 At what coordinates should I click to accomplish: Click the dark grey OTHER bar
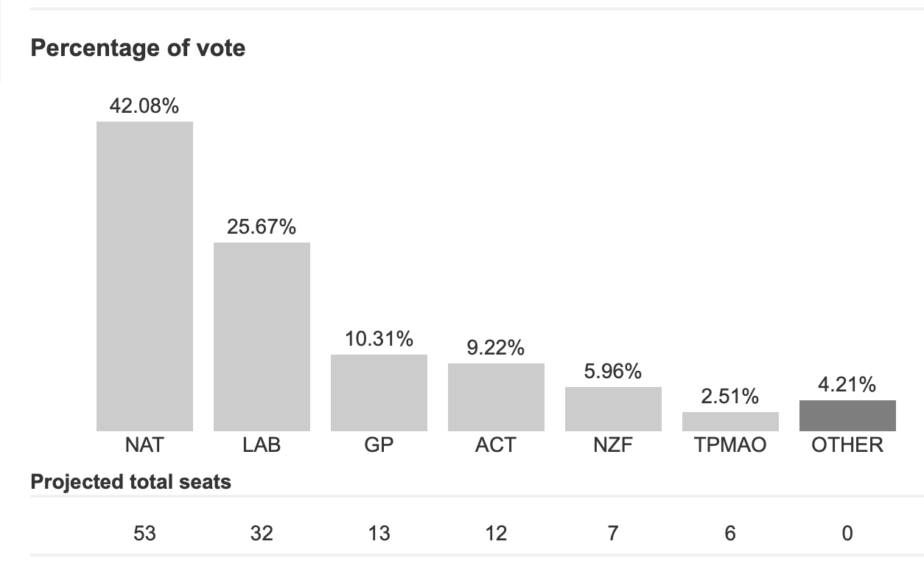[x=847, y=416]
